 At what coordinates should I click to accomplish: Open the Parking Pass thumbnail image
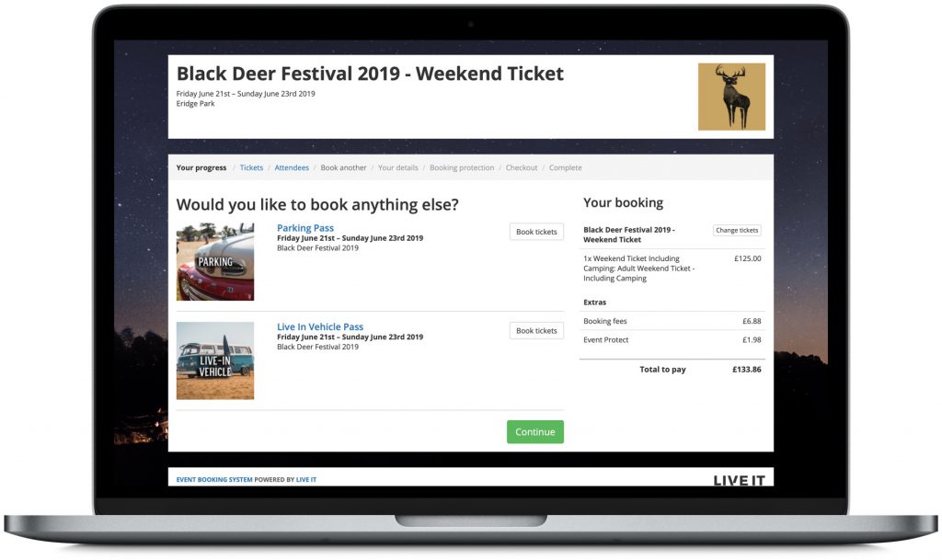coord(215,262)
